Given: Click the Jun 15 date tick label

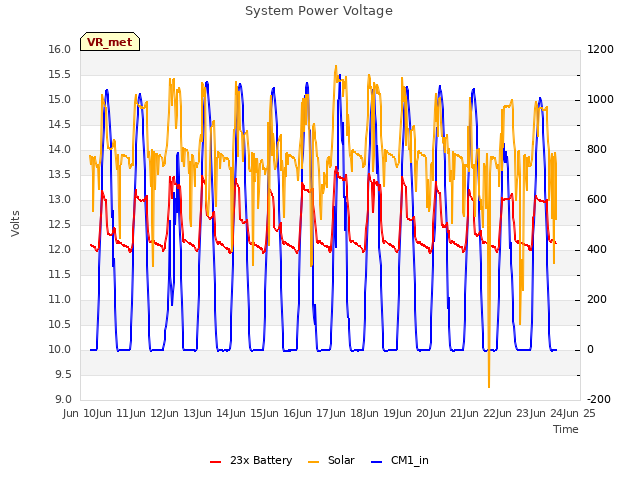Looking at the screenshot, I should point(247,413).
